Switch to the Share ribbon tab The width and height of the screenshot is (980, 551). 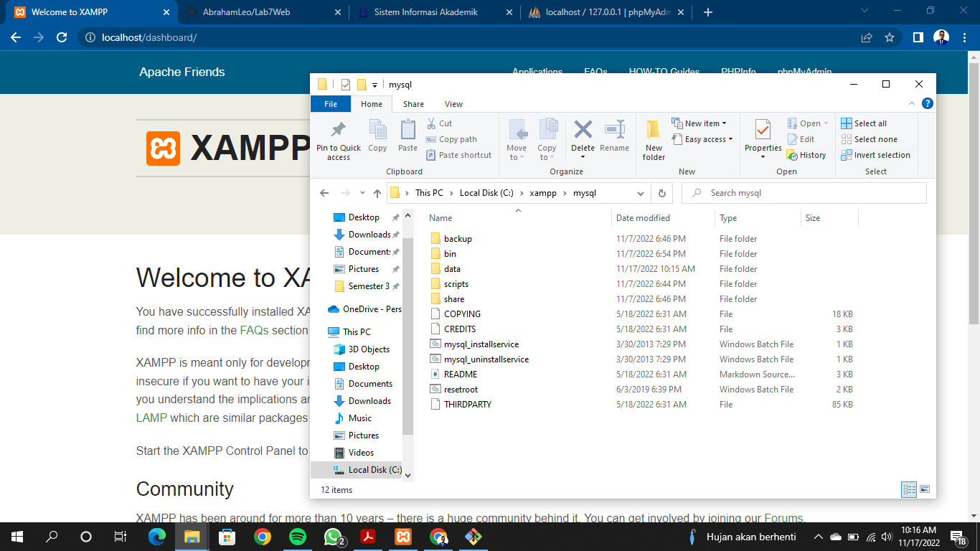point(413,104)
